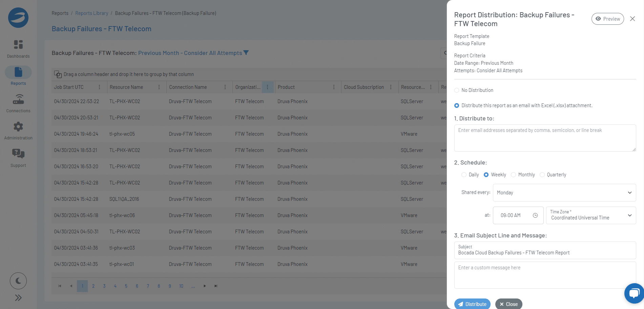Image resolution: width=644 pixels, height=309 pixels.
Task: Click the SQL1\QA_2016 resource name cell
Action: pyautogui.click(x=124, y=199)
